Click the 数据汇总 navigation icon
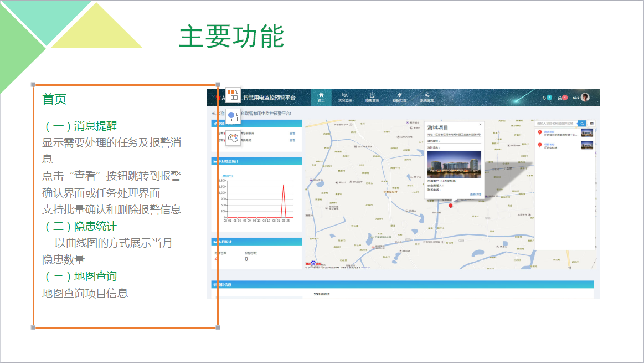Screen dimensions: 644x363 pos(399,98)
